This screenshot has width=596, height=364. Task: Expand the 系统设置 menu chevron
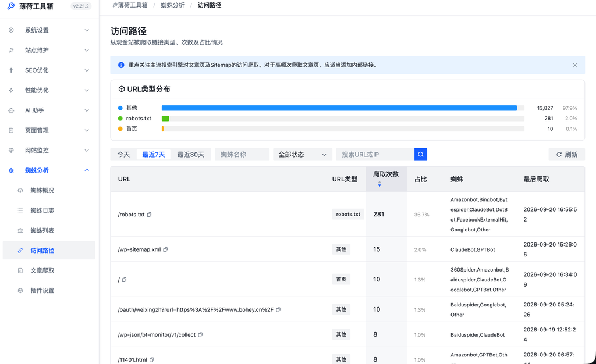[x=87, y=30]
